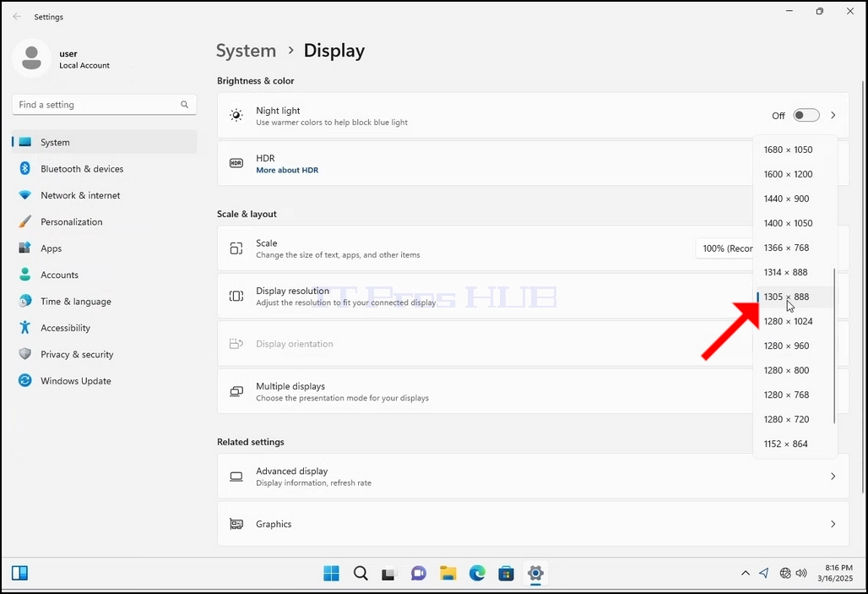868x594 pixels.
Task: Show hidden tray icons chevron
Action: (x=745, y=573)
